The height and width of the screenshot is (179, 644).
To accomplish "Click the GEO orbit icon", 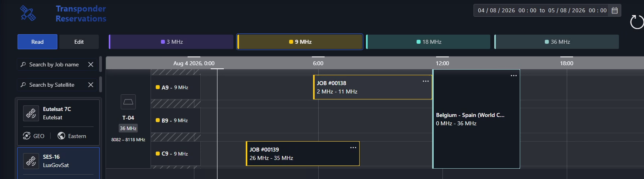I will tap(27, 136).
